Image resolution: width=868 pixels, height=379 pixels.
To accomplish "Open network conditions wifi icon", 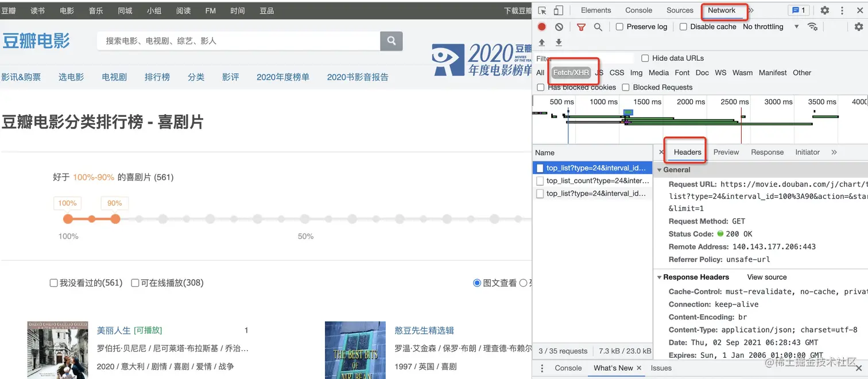I will tap(812, 26).
